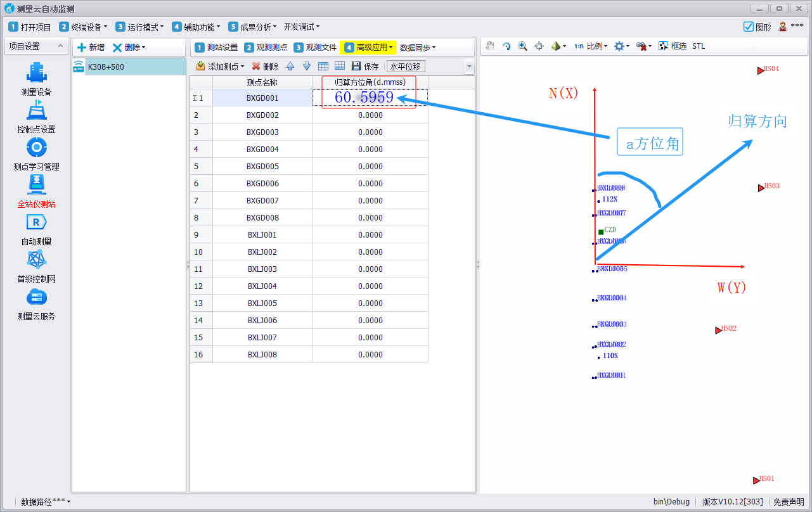Select the BXGD003 azimuth cell
This screenshot has width=812, height=512.
(370, 132)
